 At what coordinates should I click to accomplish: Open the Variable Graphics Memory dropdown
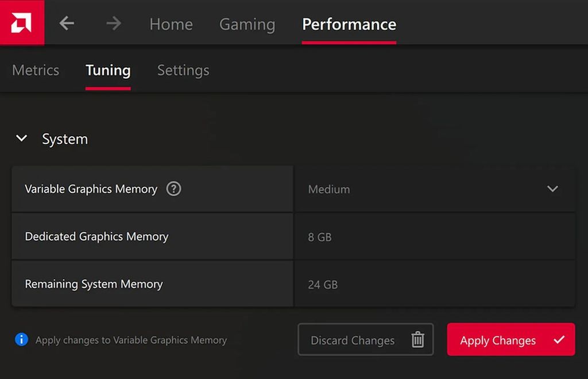point(435,189)
